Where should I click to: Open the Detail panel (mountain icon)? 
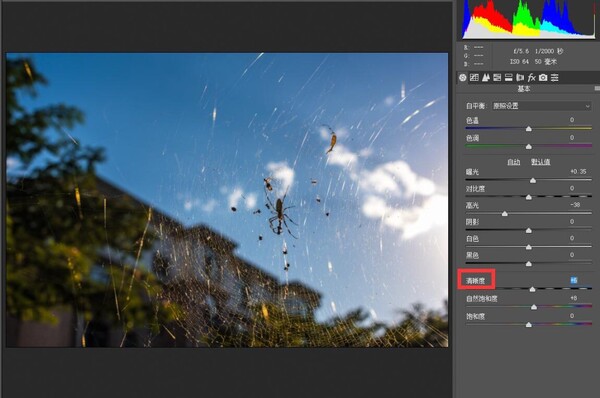point(486,78)
